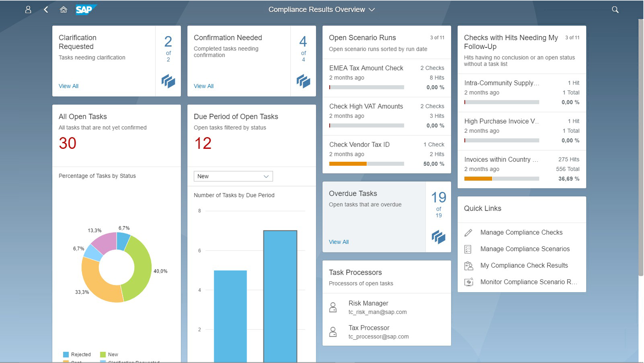Click the Tax Processor person icon
644x363 pixels.
click(x=333, y=332)
